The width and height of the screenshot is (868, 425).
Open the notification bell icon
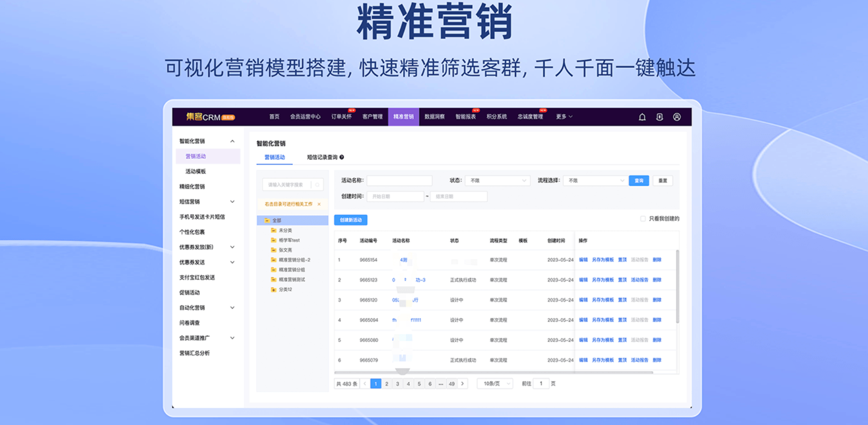(642, 117)
